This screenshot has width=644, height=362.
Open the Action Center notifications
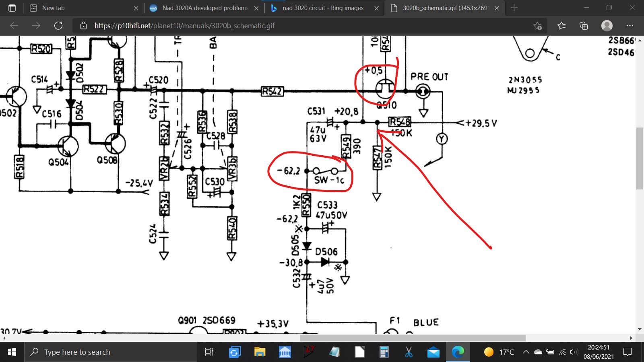(x=627, y=352)
